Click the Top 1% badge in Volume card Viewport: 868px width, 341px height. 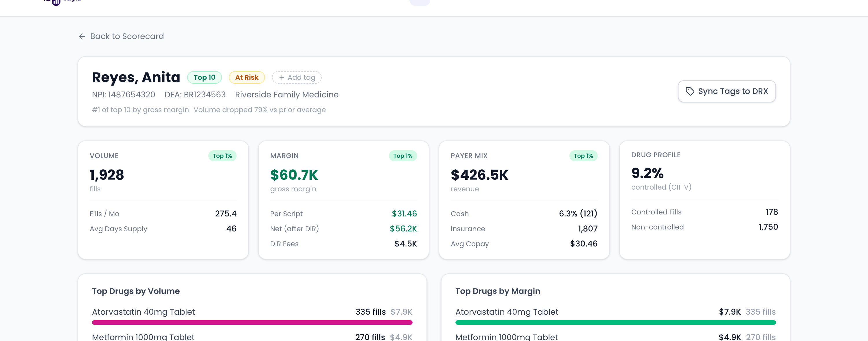click(x=222, y=156)
